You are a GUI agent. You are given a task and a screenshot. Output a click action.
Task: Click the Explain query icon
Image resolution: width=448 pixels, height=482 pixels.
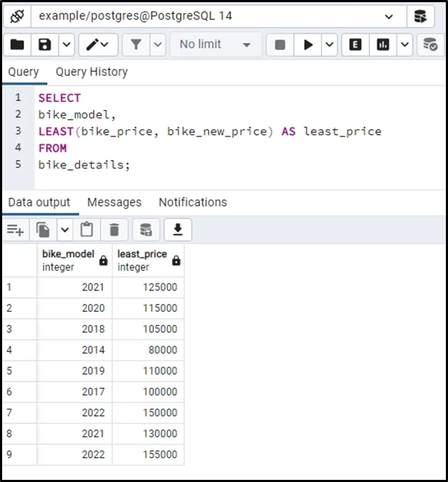(355, 44)
